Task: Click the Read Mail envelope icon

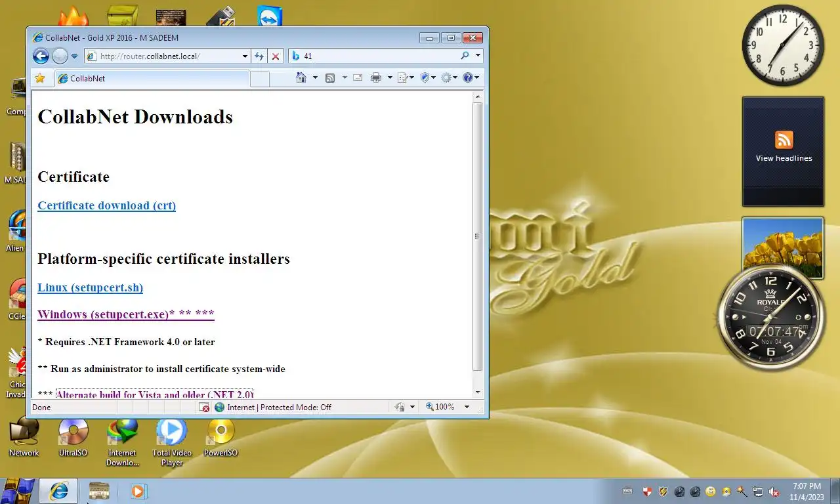Action: click(x=358, y=77)
